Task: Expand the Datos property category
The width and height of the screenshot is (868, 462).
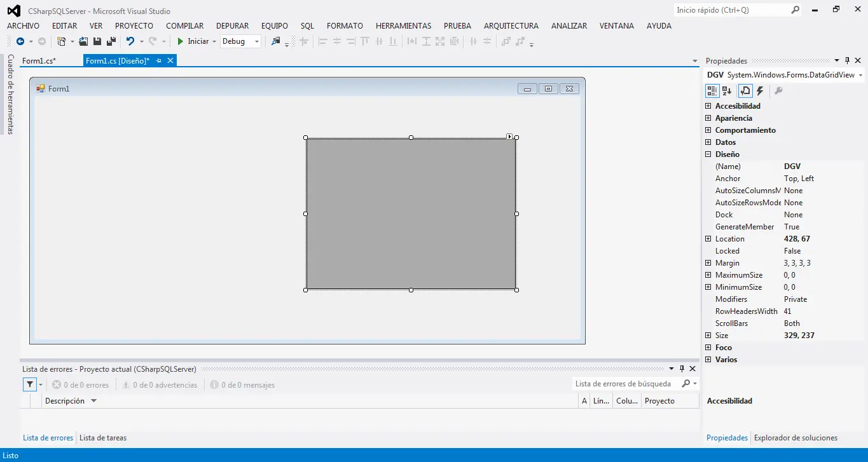Action: pos(708,142)
